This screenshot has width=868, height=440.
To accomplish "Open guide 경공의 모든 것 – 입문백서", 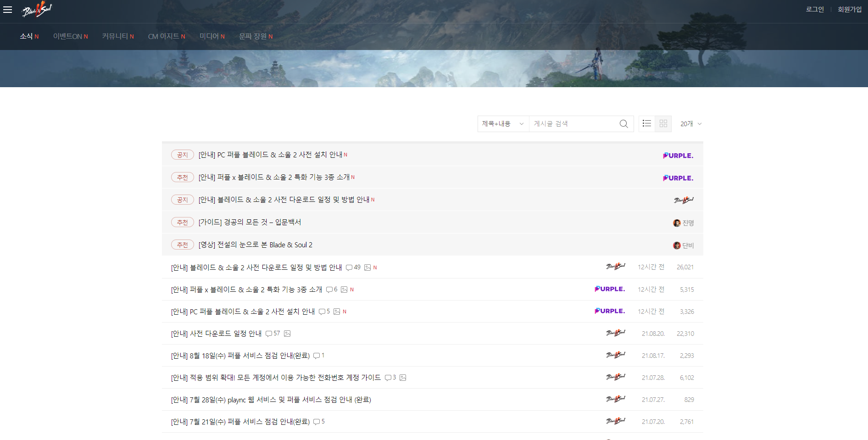I will tap(250, 222).
